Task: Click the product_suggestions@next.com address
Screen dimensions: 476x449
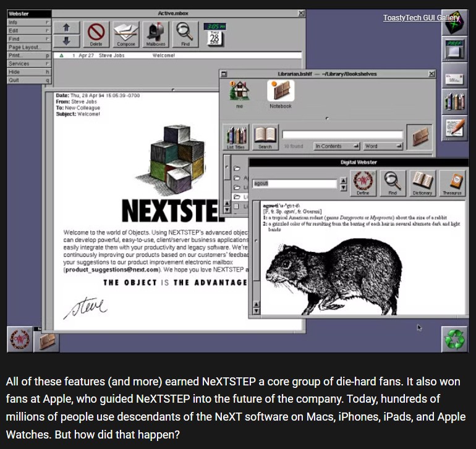Action: pos(112,270)
